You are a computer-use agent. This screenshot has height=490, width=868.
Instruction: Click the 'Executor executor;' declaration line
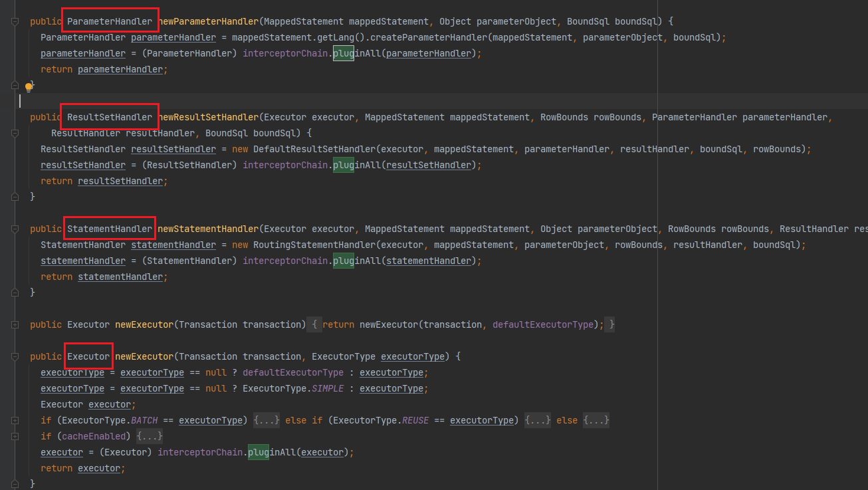[88, 404]
